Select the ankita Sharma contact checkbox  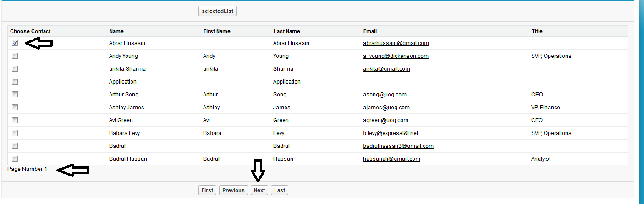(x=15, y=69)
